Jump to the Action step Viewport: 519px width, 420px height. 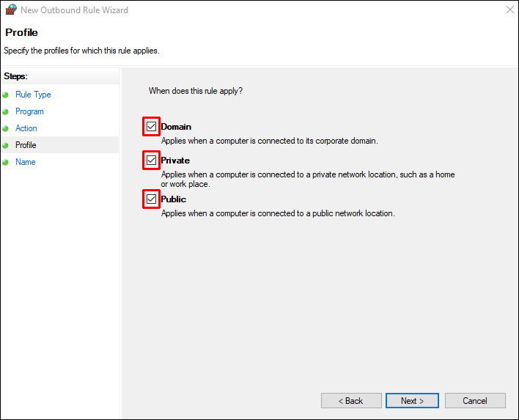[26, 128]
